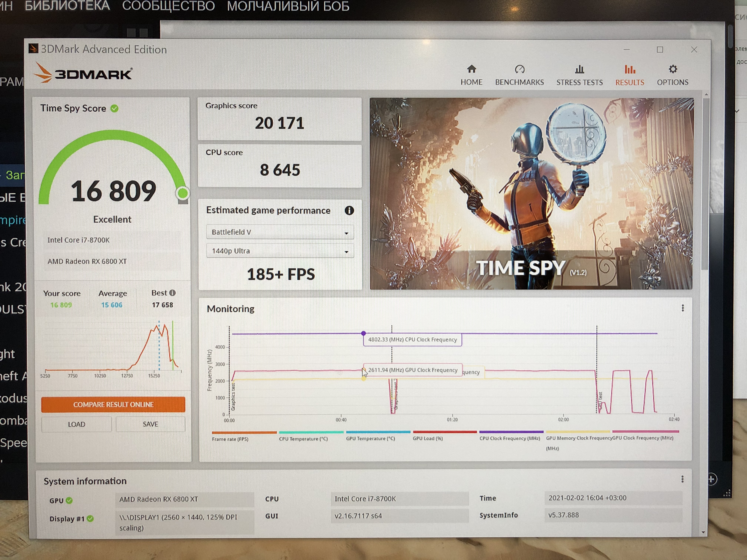Click info icon beside Estimated game performance

click(x=349, y=211)
